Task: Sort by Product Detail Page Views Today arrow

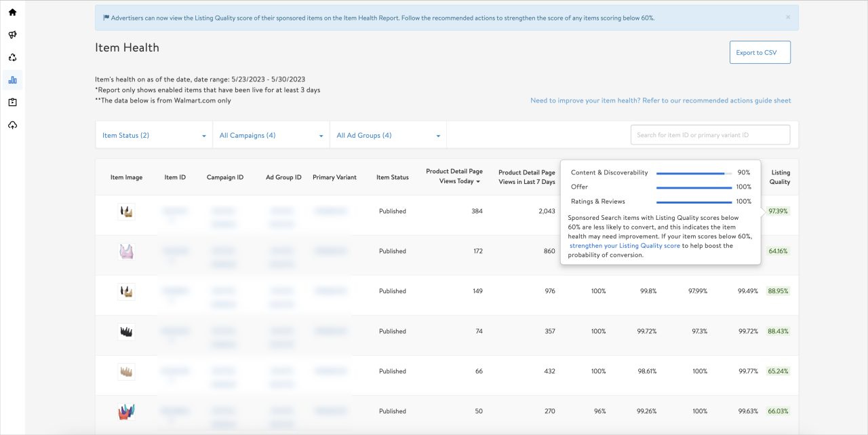Action: (477, 182)
